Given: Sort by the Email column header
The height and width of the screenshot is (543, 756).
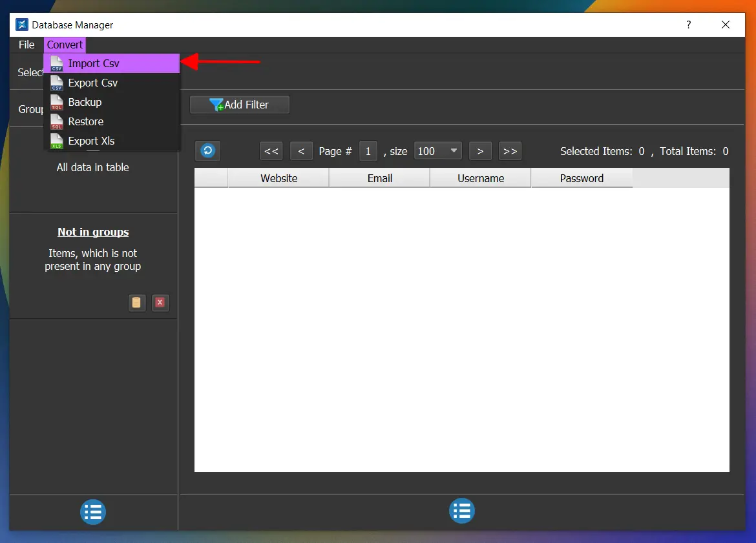Looking at the screenshot, I should point(379,178).
